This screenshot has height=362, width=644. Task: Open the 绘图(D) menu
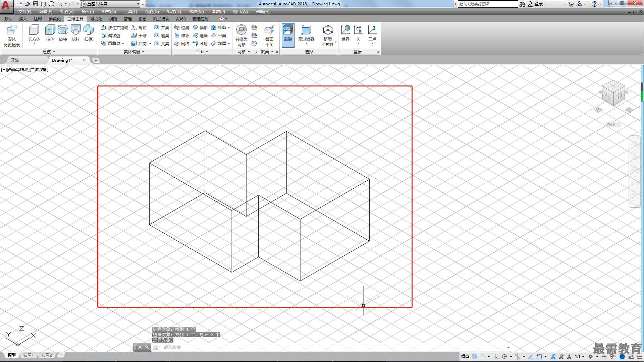[x=152, y=12]
